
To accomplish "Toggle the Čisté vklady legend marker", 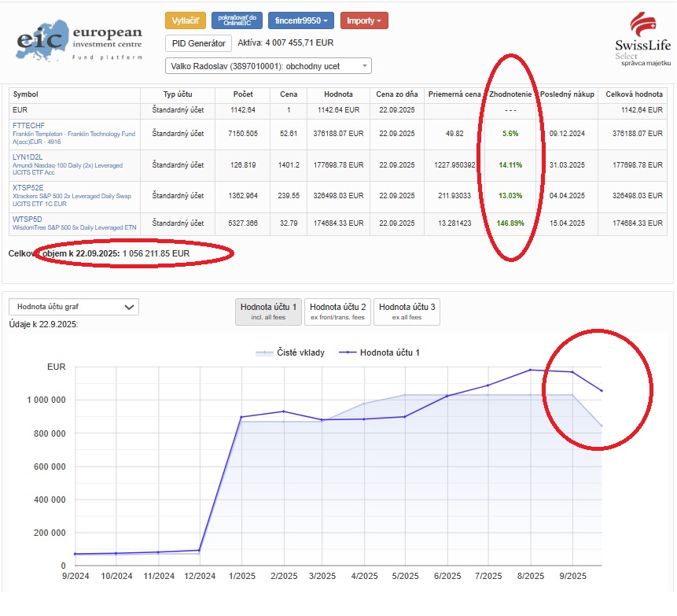I will tap(264, 353).
